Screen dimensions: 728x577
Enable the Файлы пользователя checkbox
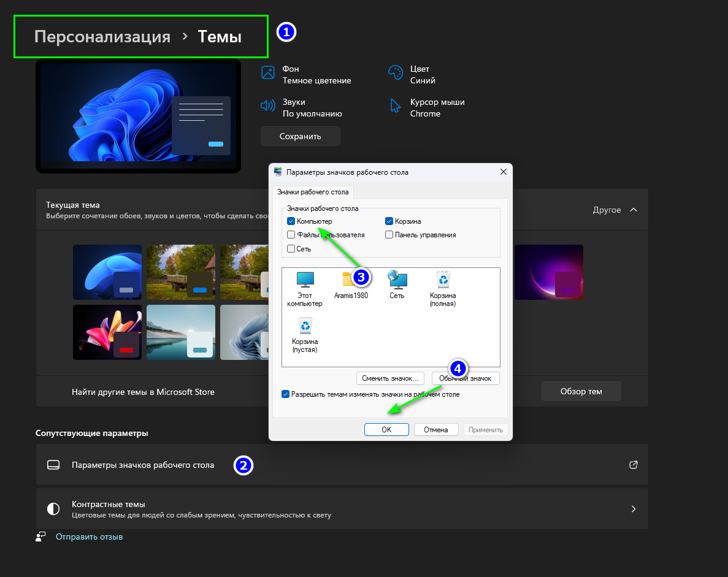click(x=291, y=234)
